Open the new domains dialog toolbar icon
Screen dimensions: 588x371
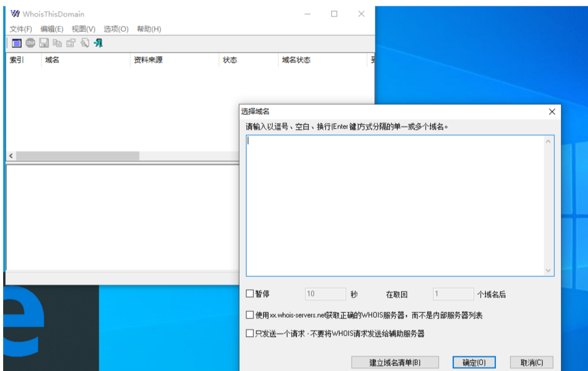(16, 43)
